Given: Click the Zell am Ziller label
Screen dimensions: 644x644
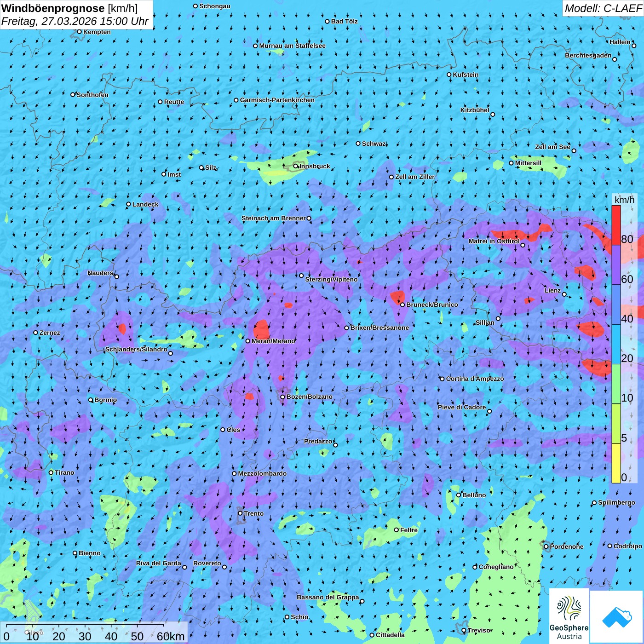Looking at the screenshot, I should pos(415,177).
